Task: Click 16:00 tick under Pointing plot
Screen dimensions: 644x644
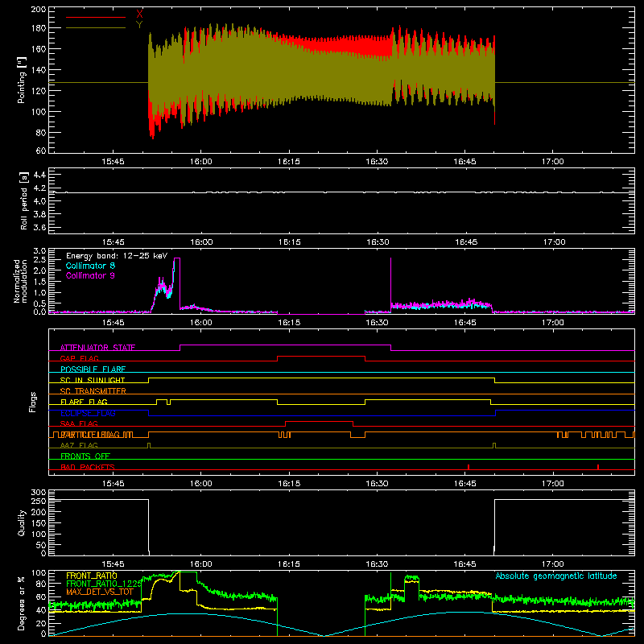Action: [x=200, y=162]
